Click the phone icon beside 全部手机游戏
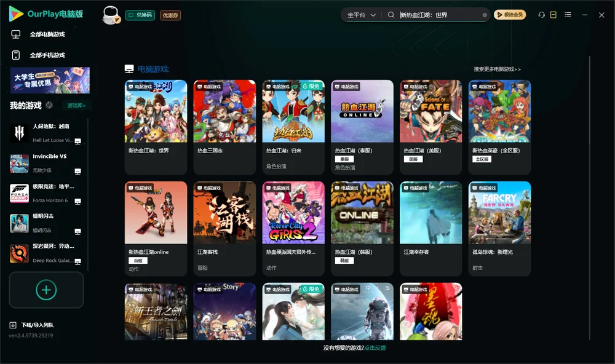615x364 pixels. [x=16, y=55]
